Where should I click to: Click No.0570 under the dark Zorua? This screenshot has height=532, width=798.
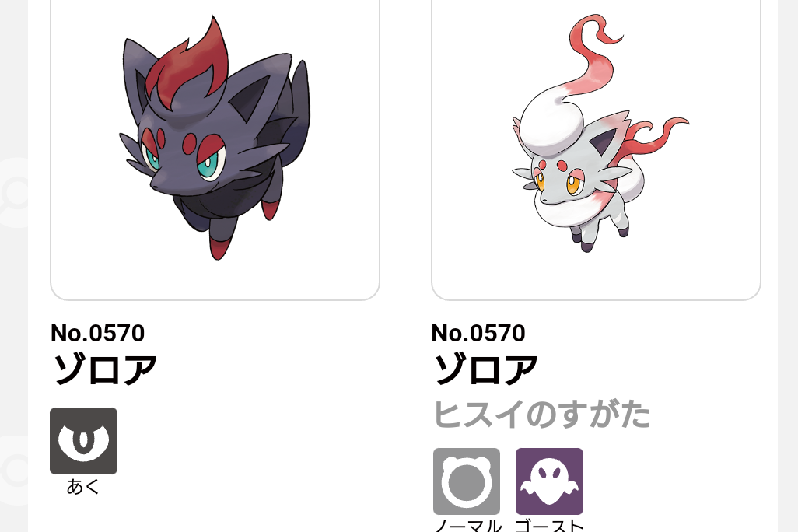[x=98, y=334]
